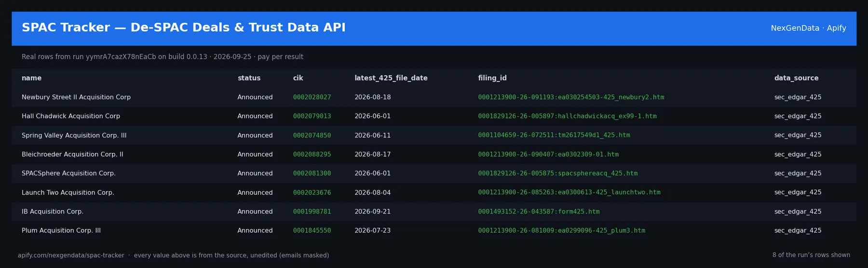Click sec_edgar_425 in Spring Valley row
The image size is (868, 268).
coord(798,135)
